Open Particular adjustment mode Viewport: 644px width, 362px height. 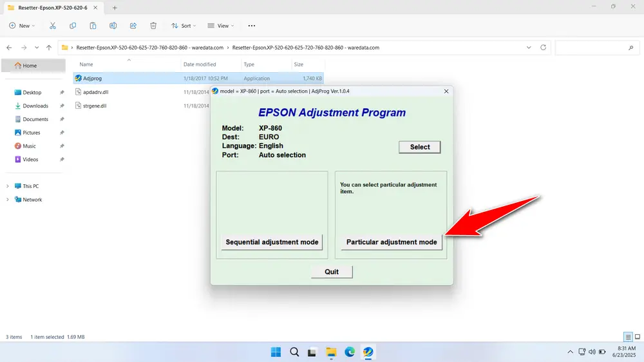point(392,242)
